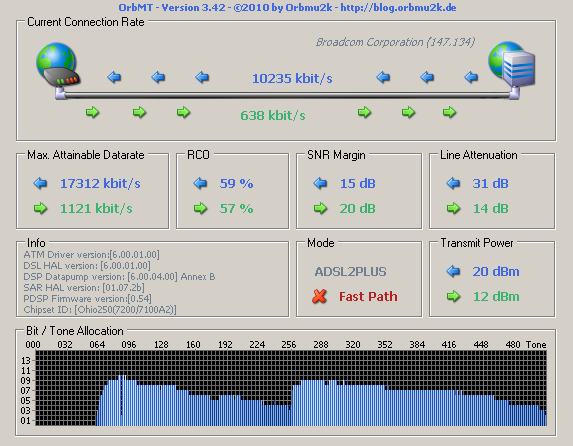Open the blog.orbmu2k.de link in title
Screen dimensions: 573x446
(398, 7)
